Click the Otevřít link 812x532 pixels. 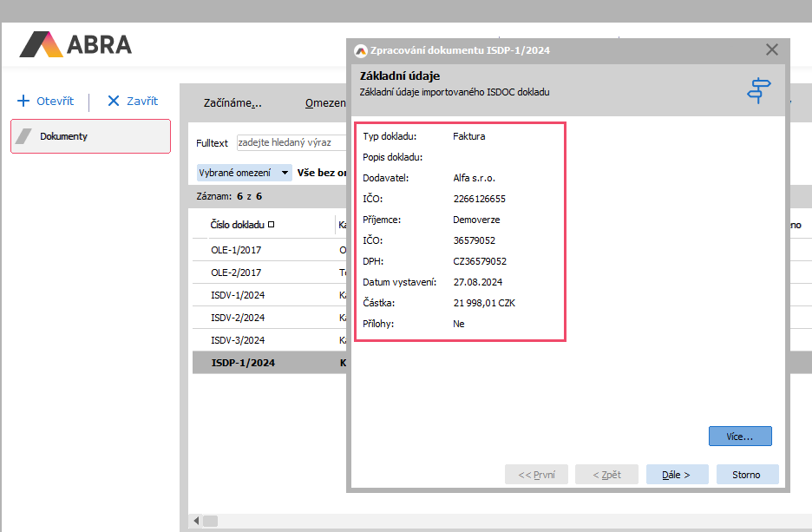(x=55, y=101)
